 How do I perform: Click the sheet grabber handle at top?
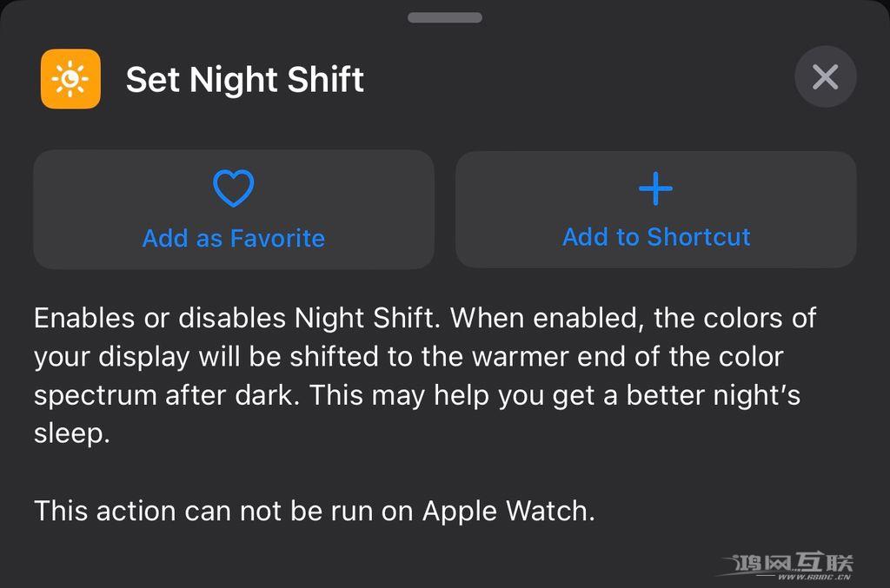click(x=444, y=17)
